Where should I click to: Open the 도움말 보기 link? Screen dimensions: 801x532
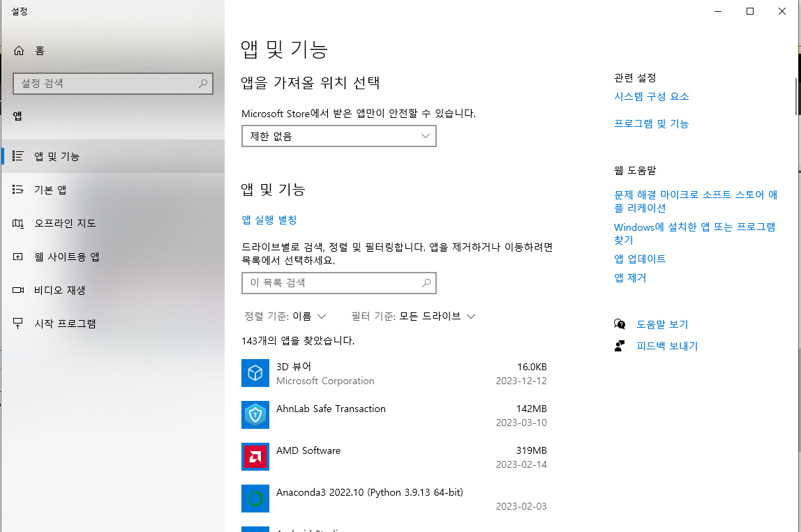tap(662, 324)
